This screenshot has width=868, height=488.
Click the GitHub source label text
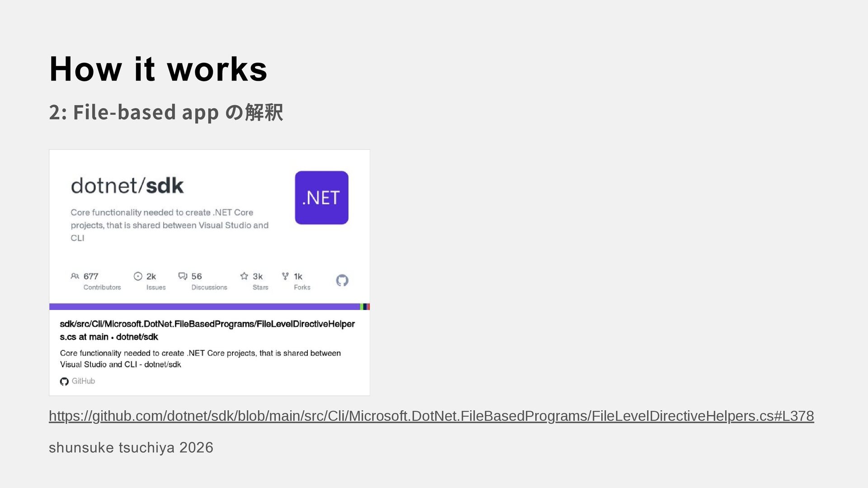[83, 381]
